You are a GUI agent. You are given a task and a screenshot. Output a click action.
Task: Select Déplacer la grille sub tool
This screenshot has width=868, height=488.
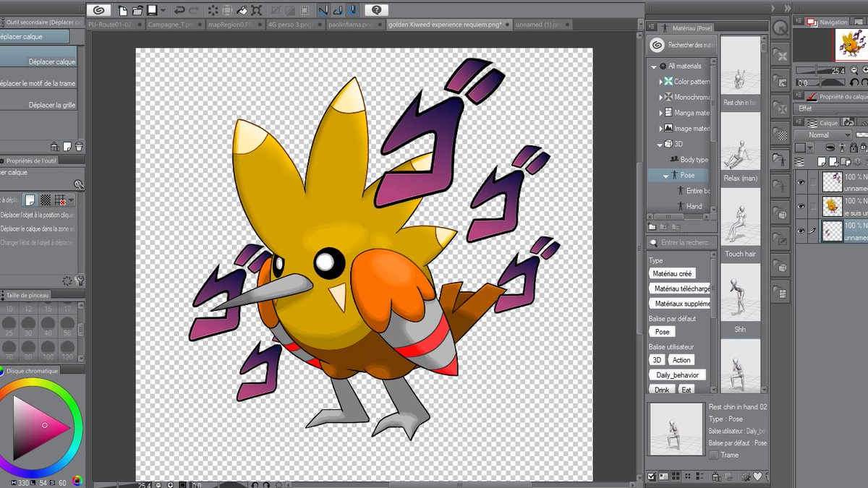point(38,105)
